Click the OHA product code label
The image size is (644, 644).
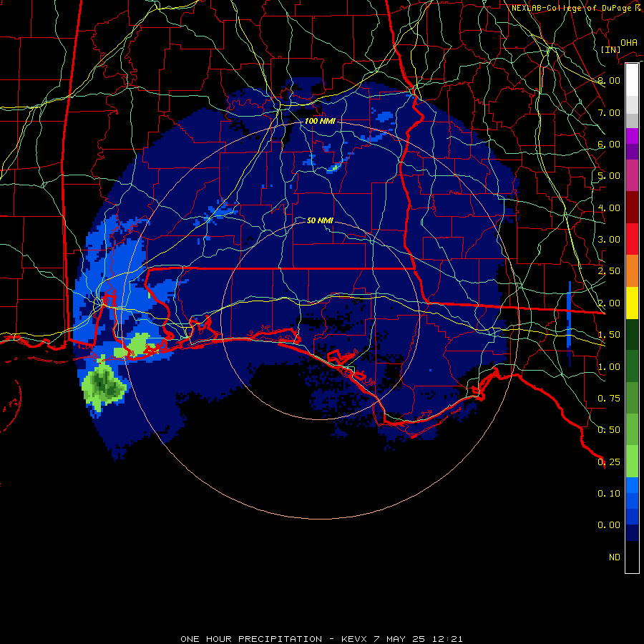pos(629,43)
